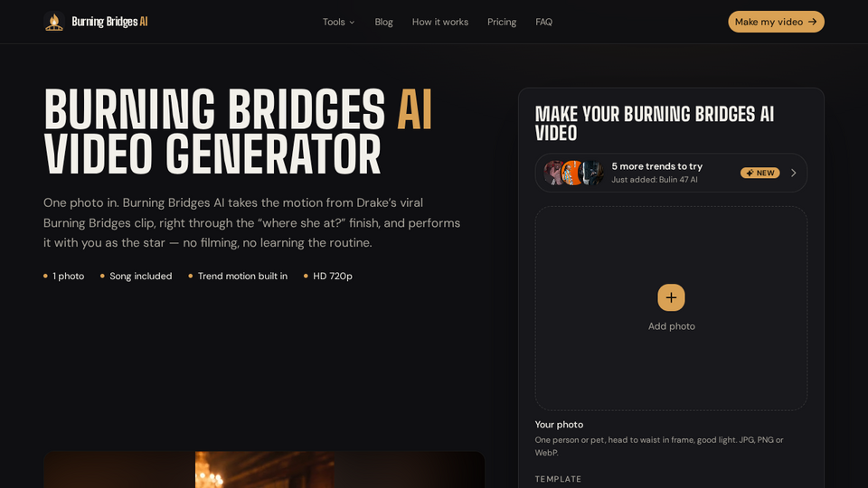Click 'Just added: Bulin 47 AI' text
The width and height of the screenshot is (868, 488).
point(655,180)
